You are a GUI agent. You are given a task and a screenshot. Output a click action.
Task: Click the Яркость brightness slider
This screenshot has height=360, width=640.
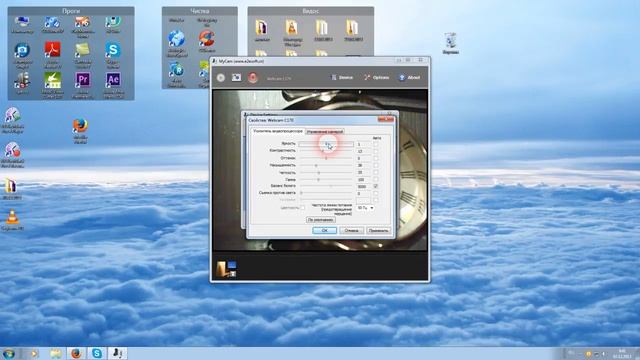pos(326,144)
